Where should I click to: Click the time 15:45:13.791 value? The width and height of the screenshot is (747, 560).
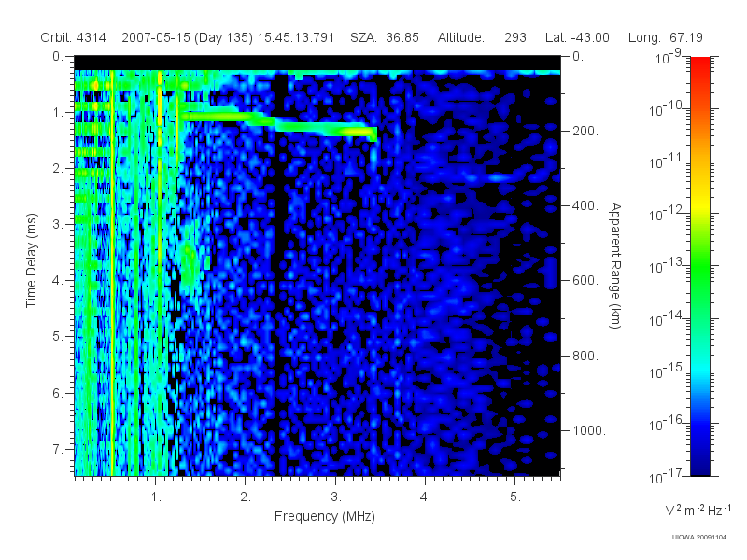(x=296, y=37)
